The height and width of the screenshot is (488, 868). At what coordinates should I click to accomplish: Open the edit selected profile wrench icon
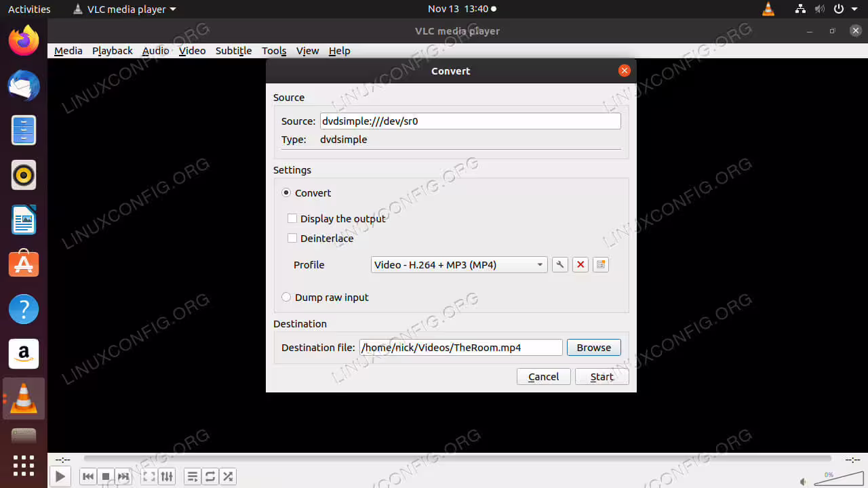(x=559, y=265)
